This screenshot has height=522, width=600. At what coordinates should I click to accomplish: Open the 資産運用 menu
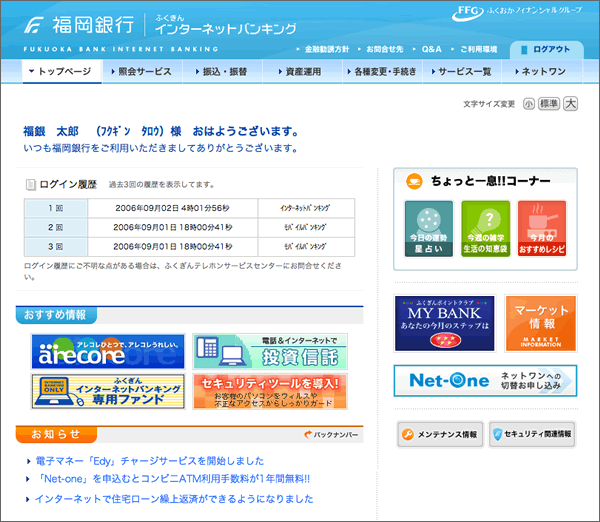(302, 72)
